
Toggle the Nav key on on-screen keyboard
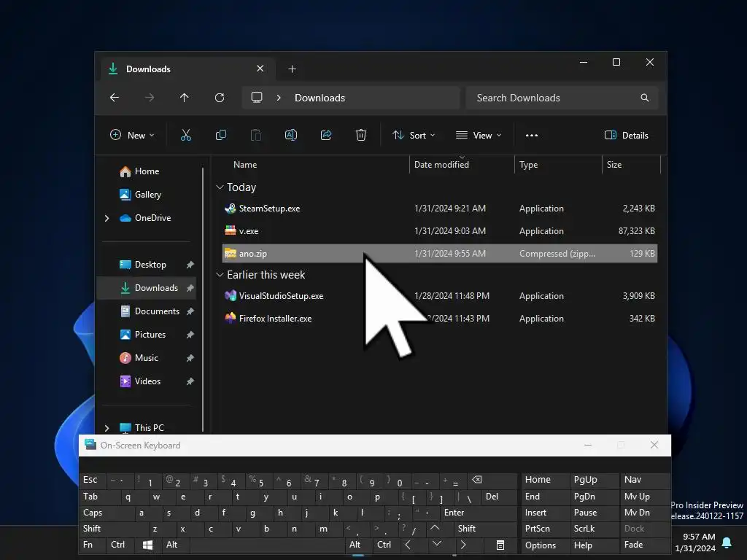(x=644, y=480)
